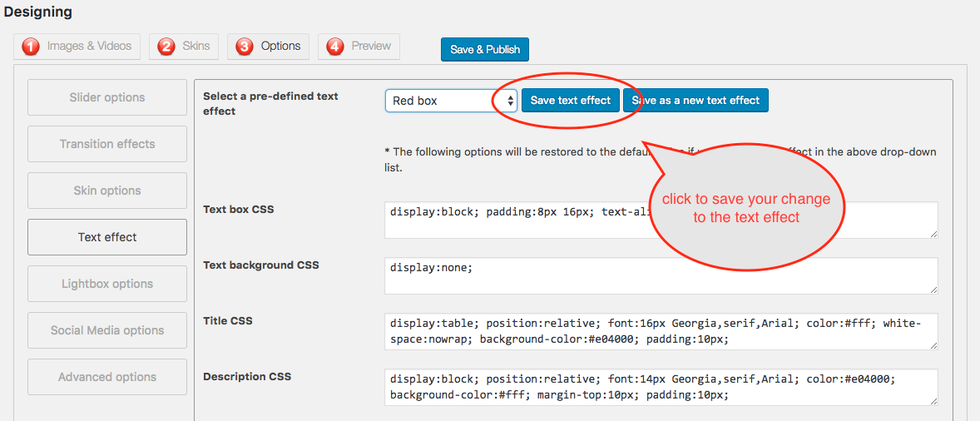This screenshot has width=980, height=421.
Task: Click the red number 4 step icon
Action: tap(335, 47)
